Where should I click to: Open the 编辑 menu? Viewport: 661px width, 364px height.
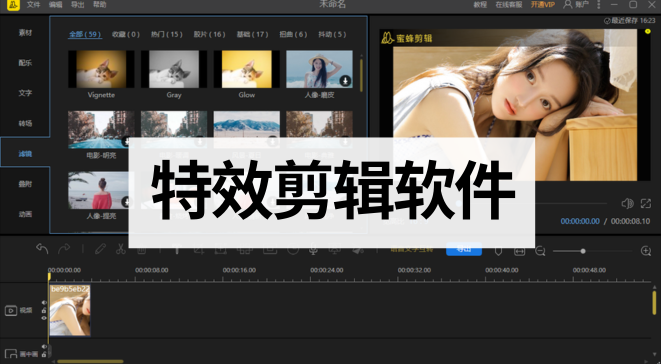point(55,5)
